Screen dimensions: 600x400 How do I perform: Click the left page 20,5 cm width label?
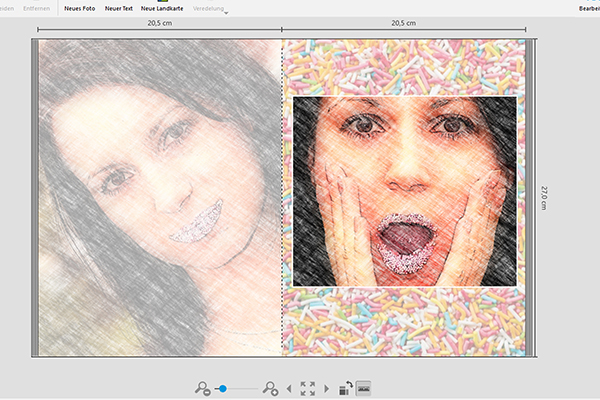click(159, 21)
